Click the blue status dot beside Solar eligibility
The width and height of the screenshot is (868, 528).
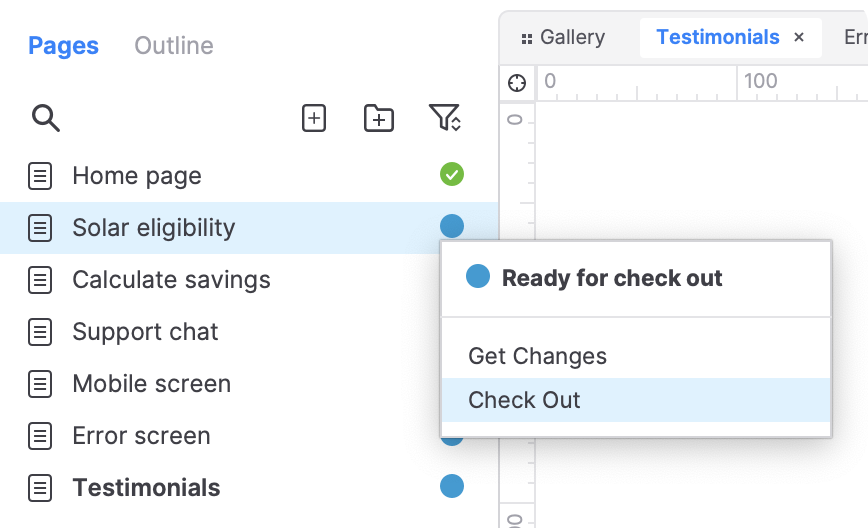pyautogui.click(x=452, y=227)
